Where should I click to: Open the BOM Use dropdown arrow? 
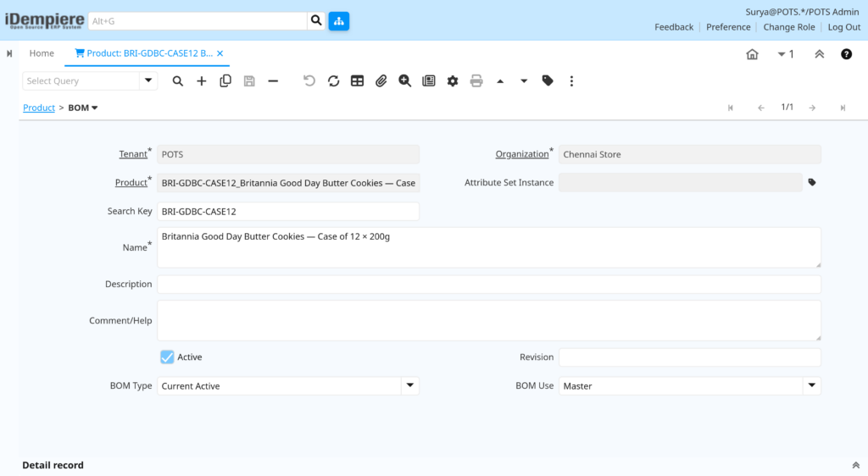pos(811,386)
